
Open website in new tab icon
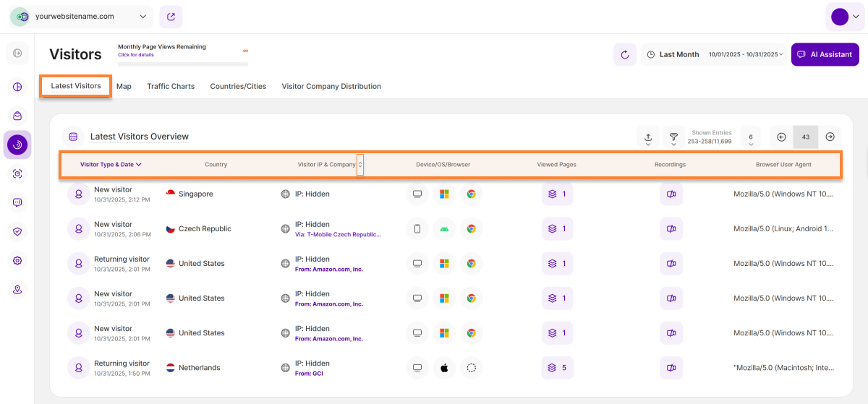pyautogui.click(x=171, y=17)
